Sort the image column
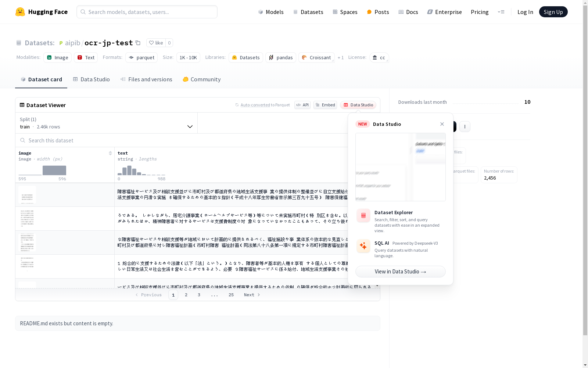This screenshot has height=368, width=588. pyautogui.click(x=110, y=153)
